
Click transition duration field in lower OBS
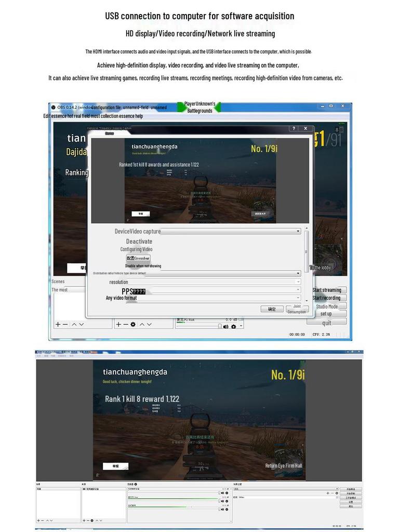coord(289,497)
